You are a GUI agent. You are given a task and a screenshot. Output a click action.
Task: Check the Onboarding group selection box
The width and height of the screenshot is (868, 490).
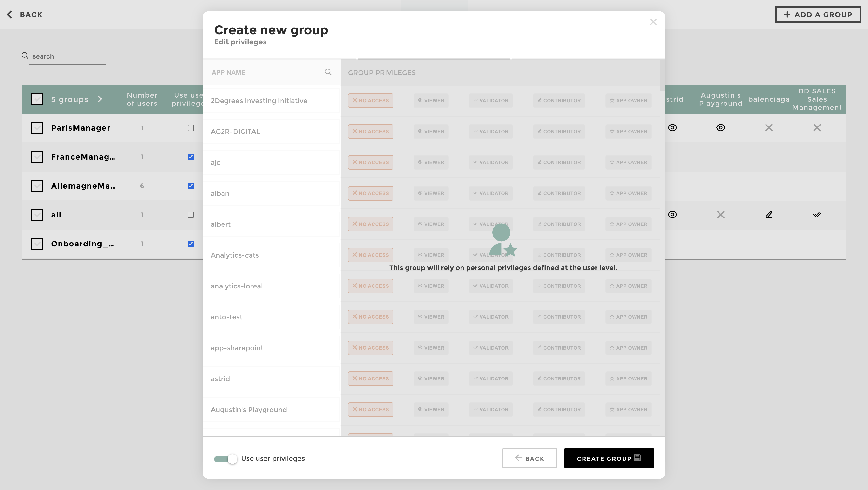37,244
